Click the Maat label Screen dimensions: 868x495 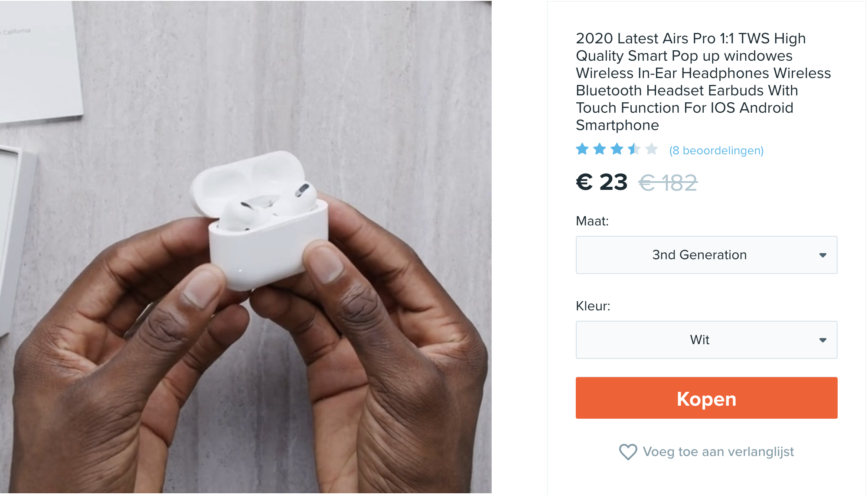[592, 221]
